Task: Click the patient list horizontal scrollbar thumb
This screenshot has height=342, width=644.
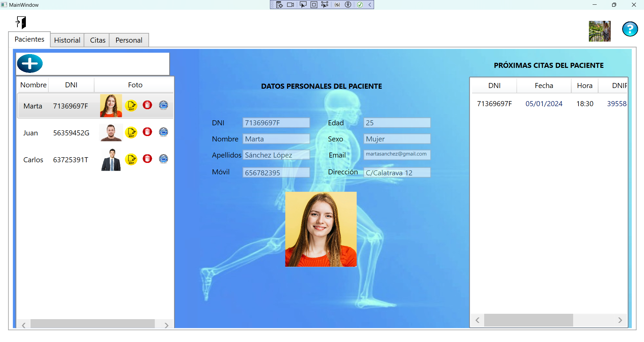Action: pyautogui.click(x=93, y=324)
